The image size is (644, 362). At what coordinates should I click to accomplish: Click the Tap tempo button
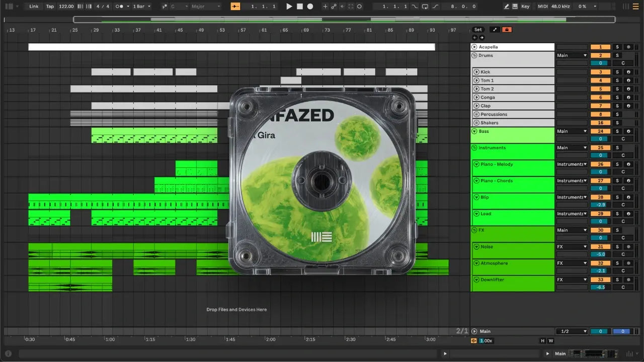(x=50, y=7)
